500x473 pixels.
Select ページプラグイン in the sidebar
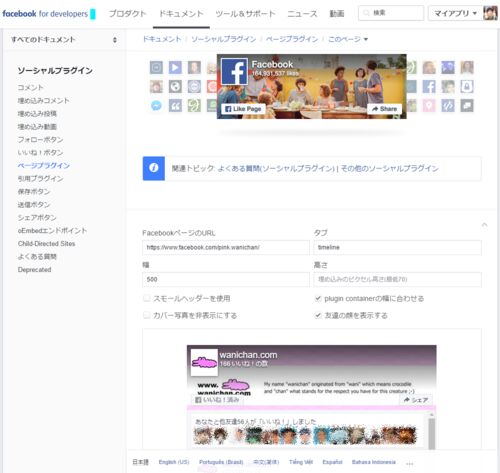(44, 165)
